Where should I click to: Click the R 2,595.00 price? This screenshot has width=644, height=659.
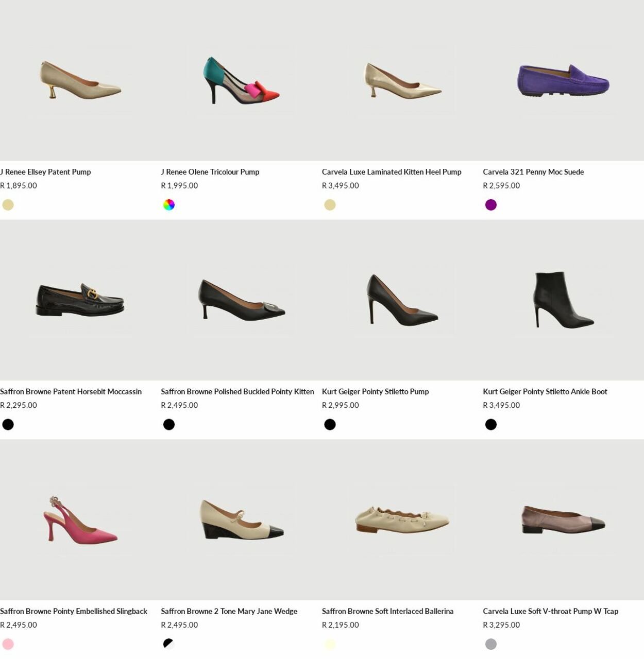501,186
